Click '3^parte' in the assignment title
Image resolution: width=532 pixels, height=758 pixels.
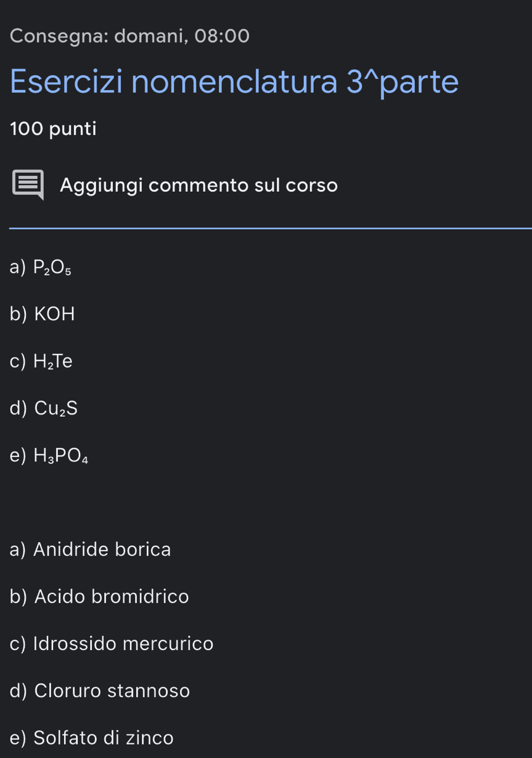click(402, 82)
